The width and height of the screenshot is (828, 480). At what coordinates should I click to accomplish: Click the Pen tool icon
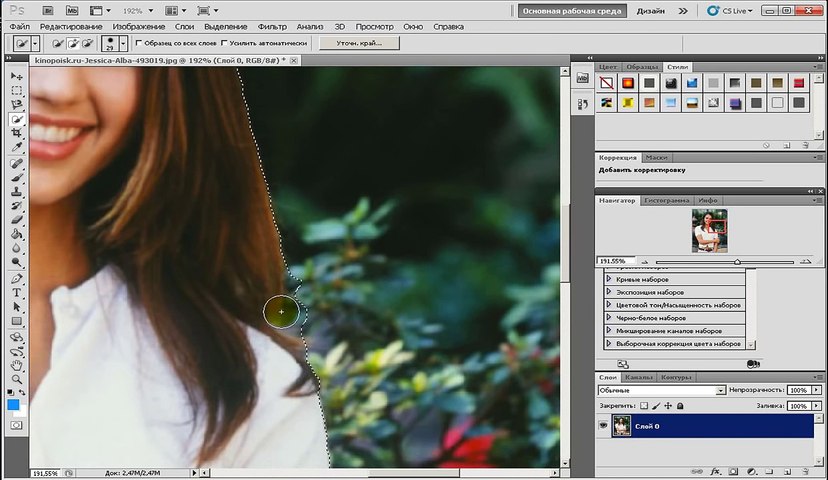[x=17, y=278]
